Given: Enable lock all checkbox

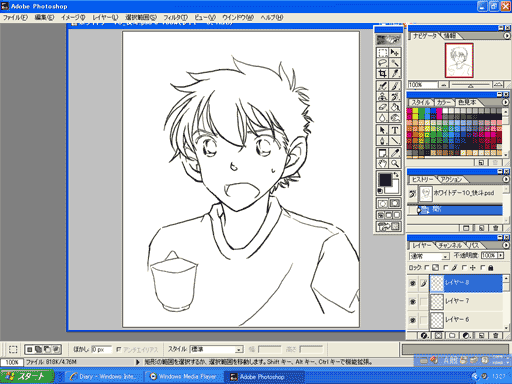Looking at the screenshot, I should coord(482,267).
